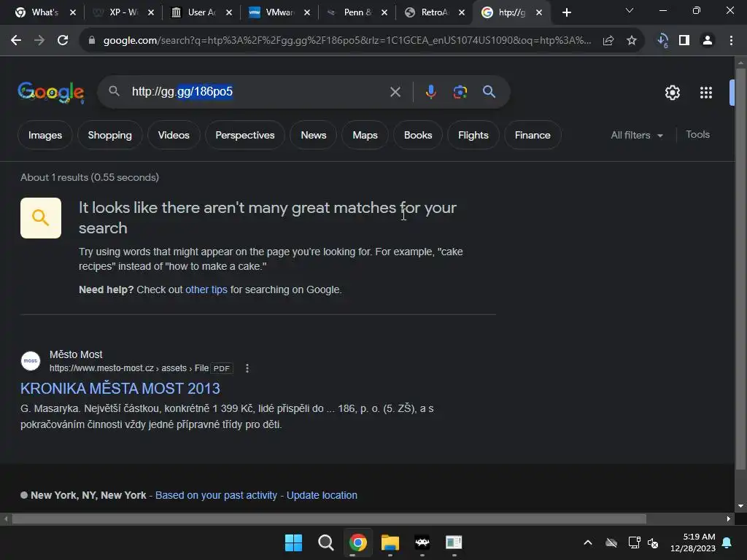Click 'Based on your past activity' link
Image resolution: width=747 pixels, height=560 pixels.
tap(216, 495)
